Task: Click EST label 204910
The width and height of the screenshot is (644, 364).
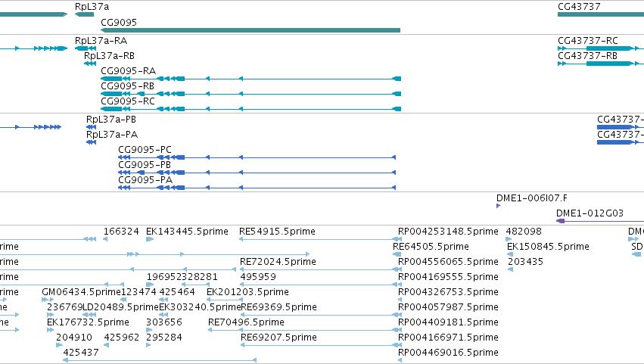Action: 74,338
